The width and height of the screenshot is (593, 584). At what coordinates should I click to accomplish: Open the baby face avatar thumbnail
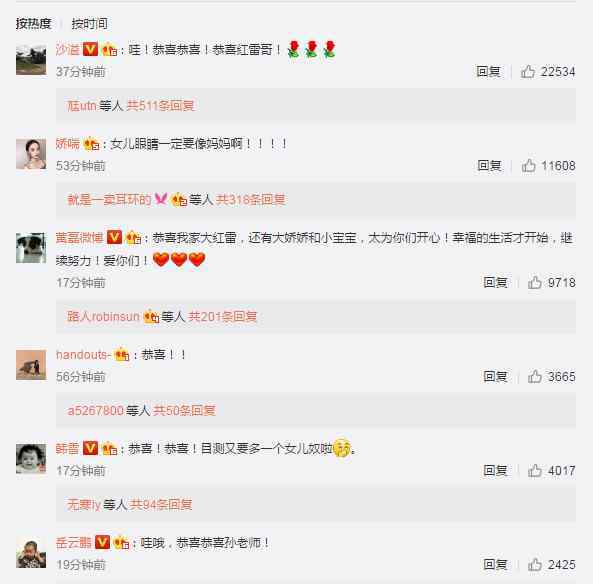(x=31, y=459)
